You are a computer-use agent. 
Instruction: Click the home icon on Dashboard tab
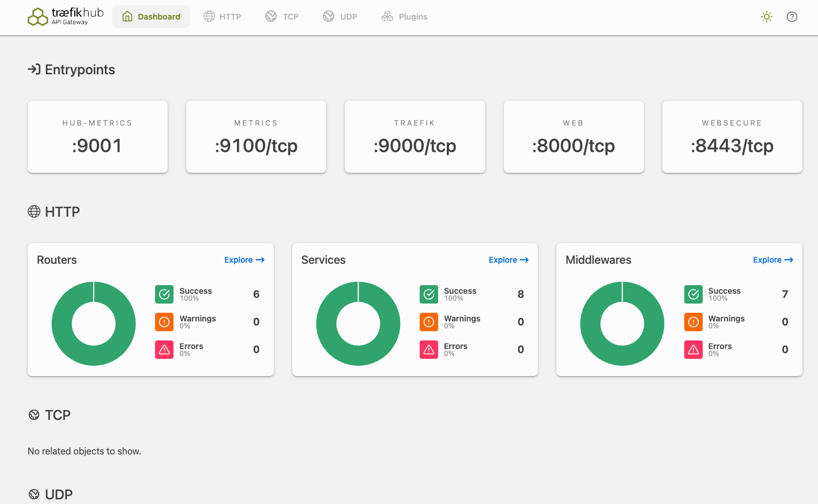pos(127,16)
